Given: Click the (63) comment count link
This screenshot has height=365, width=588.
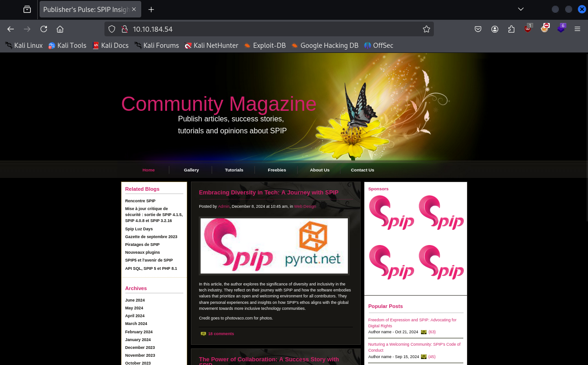Looking at the screenshot, I should pos(432,332).
